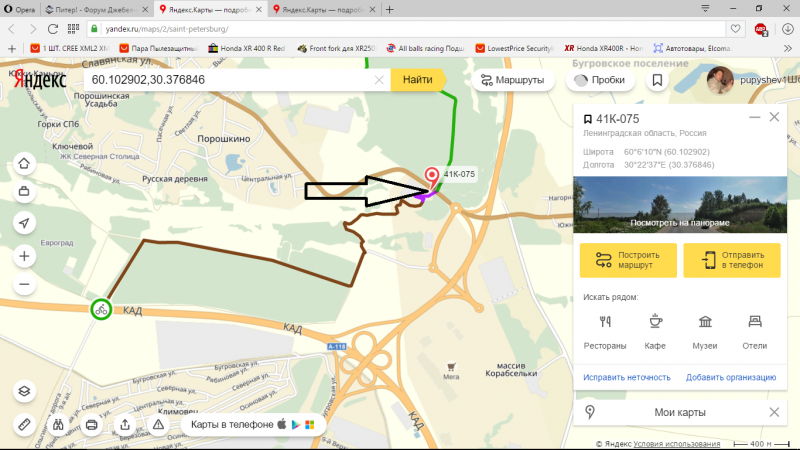Open the map layers icon
800x450 pixels.
(x=24, y=391)
